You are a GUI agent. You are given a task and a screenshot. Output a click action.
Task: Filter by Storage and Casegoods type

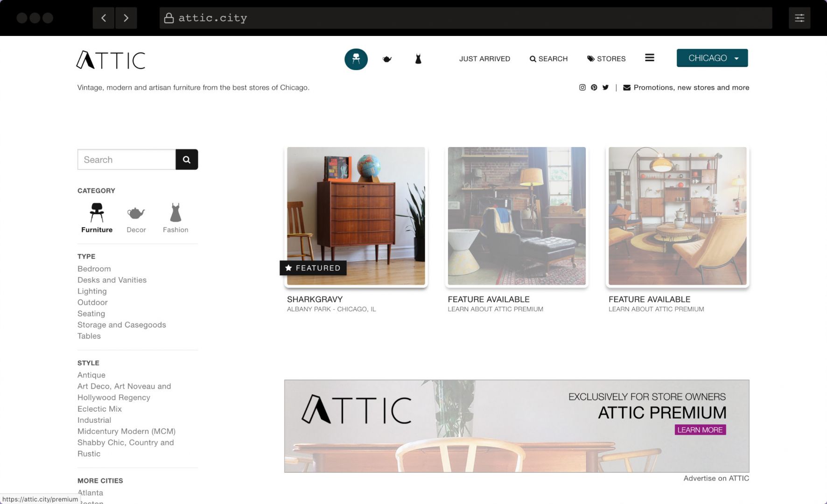(122, 325)
